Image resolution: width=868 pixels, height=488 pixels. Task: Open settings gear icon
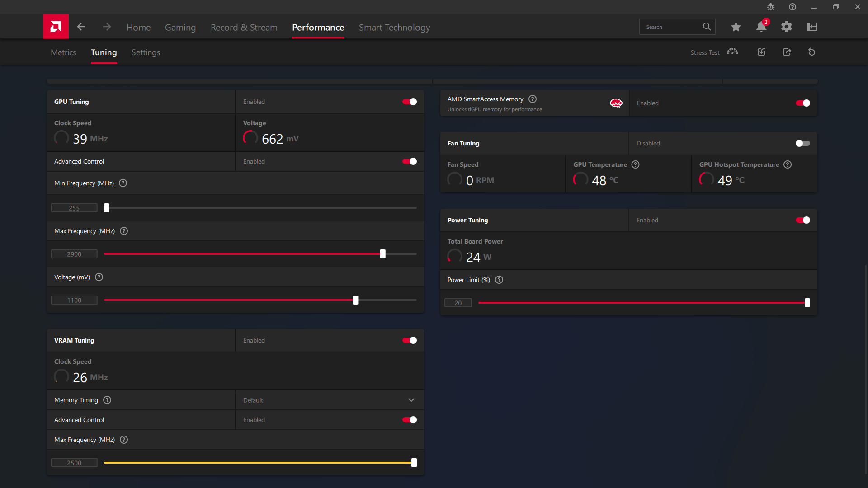click(x=787, y=27)
